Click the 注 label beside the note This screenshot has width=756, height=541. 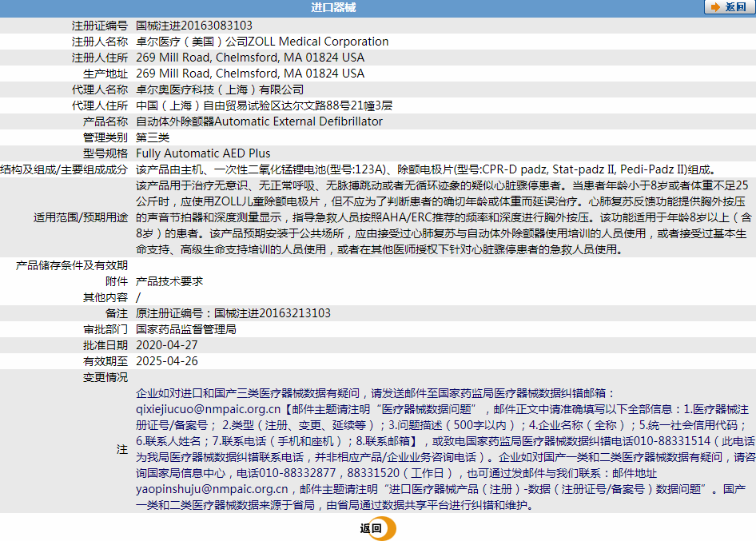pos(122,449)
